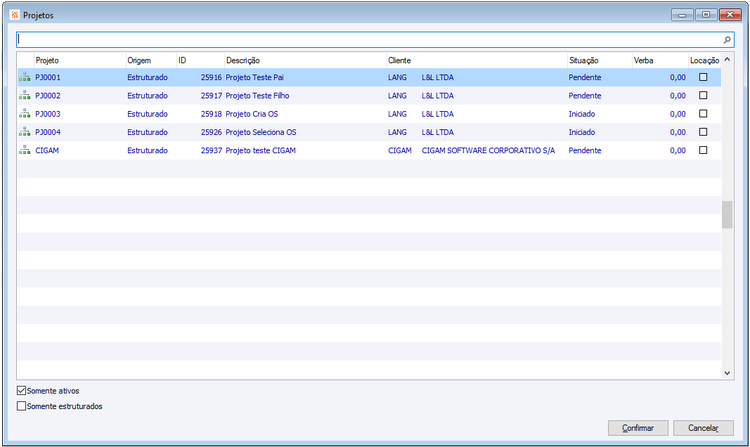Click client name CIGAM SOFTWARE CORPORATIVO S/A
750x447 pixels.
click(x=488, y=150)
